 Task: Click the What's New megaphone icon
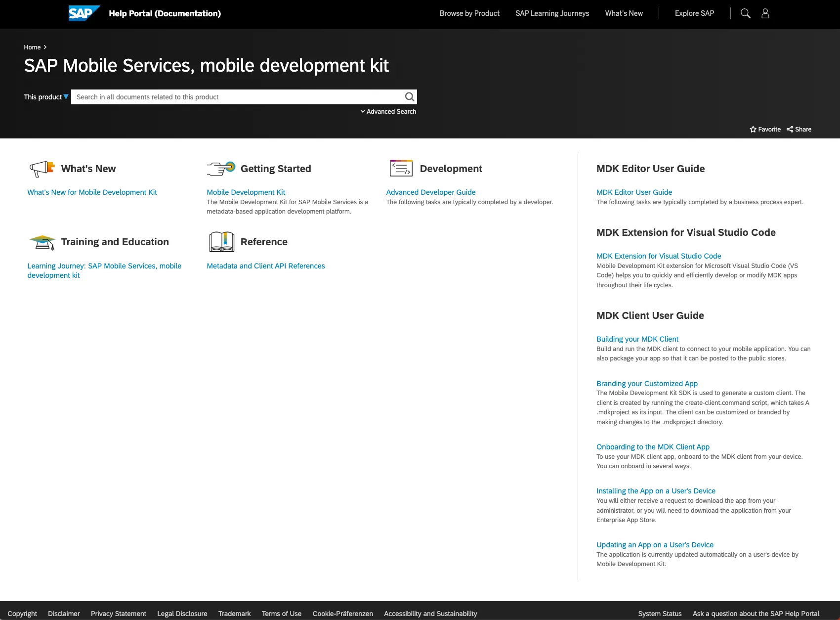point(42,169)
